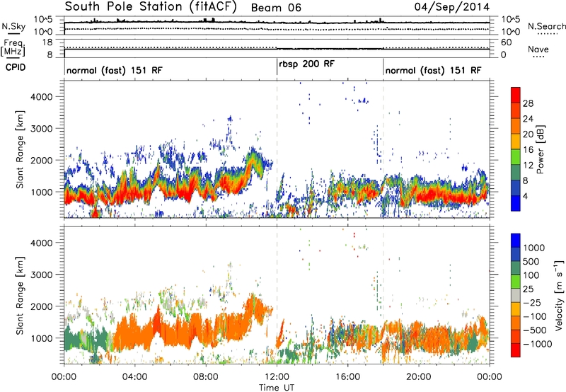Click the '4000' range tick on power panel
Viewport: 566px width, 392px height.
tap(41, 97)
